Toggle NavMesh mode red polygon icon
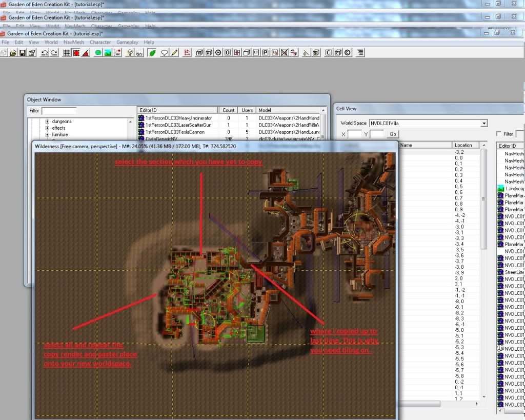This screenshot has width=525, height=420. (187, 53)
